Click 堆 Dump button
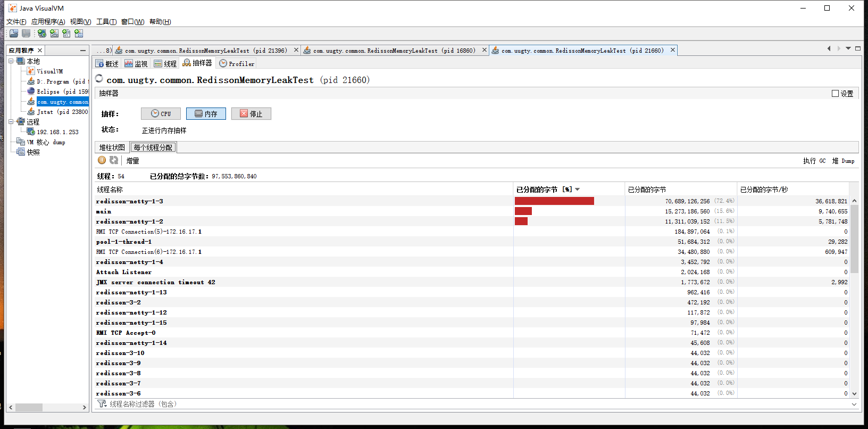Screen dimensions: 868x429 pos(843,161)
